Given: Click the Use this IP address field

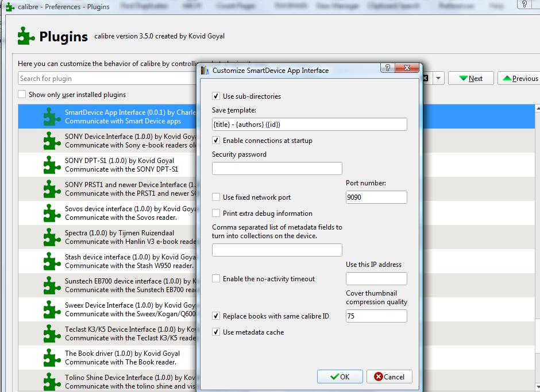Looking at the screenshot, I should (376, 279).
